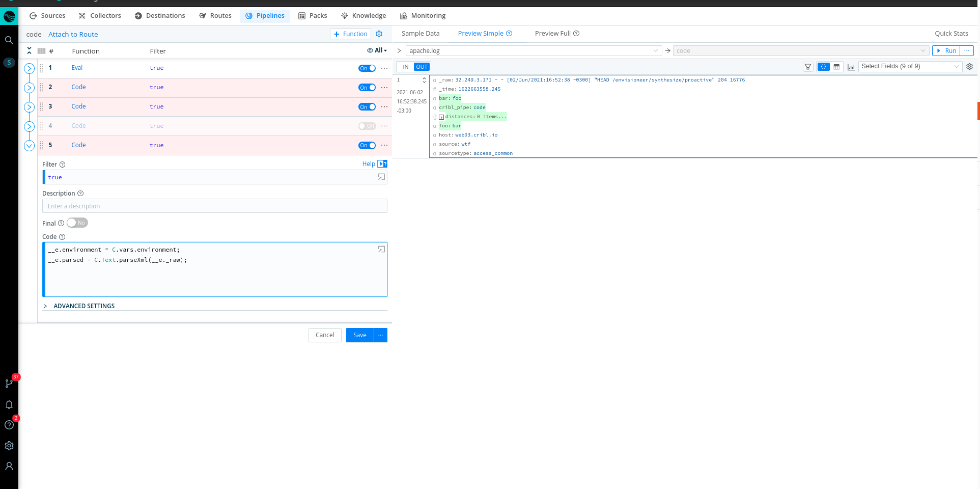The image size is (980, 489).
Task: Open the search icon in left sidebar
Action: click(9, 40)
